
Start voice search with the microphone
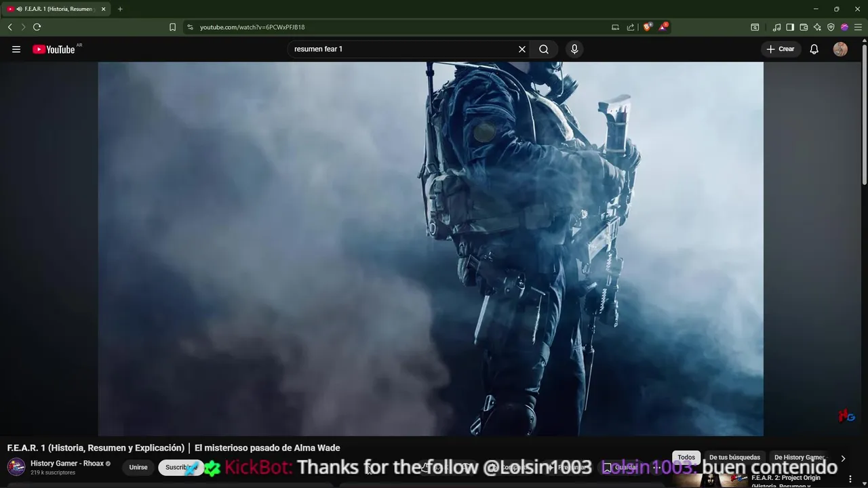point(574,49)
